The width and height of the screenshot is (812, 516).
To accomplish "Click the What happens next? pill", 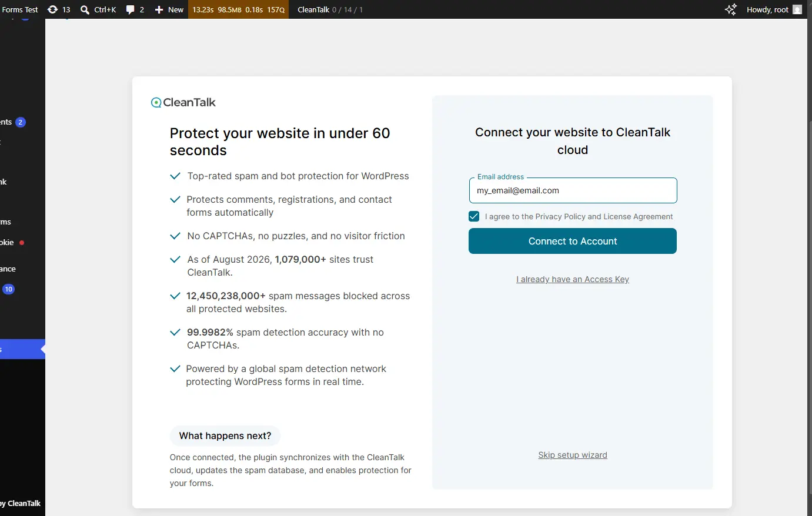I will click(x=225, y=435).
